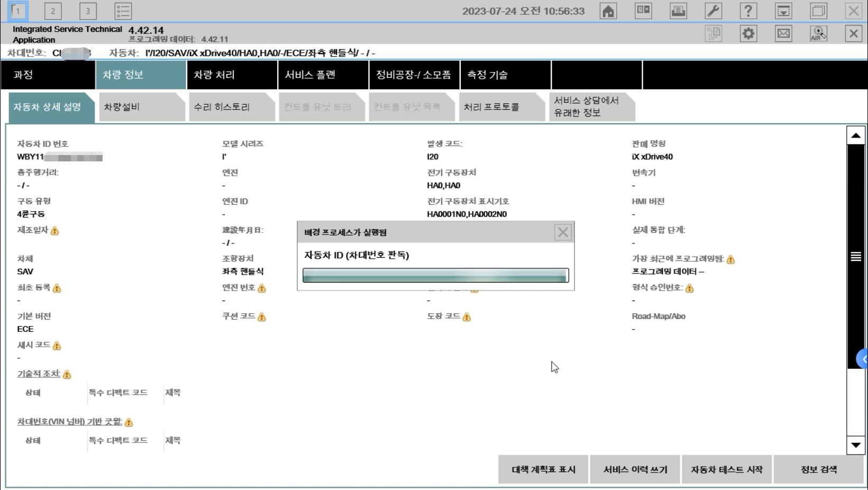
Task: Click the document copy icon
Action: pyautogui.click(x=713, y=34)
